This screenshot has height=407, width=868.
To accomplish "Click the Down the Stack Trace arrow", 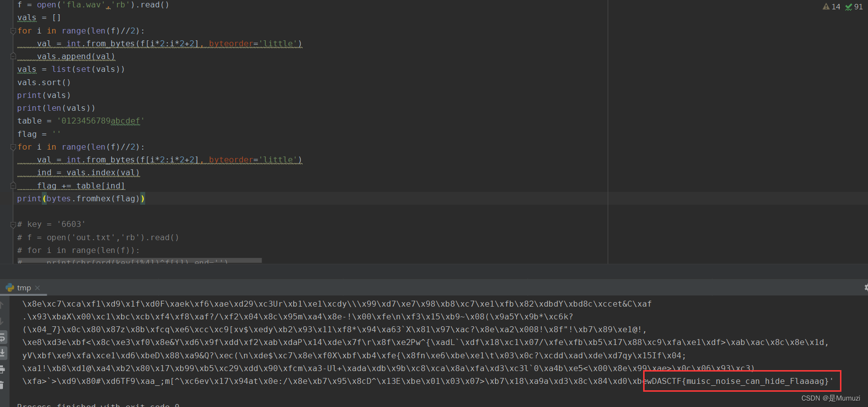I will pyautogui.click(x=2, y=321).
